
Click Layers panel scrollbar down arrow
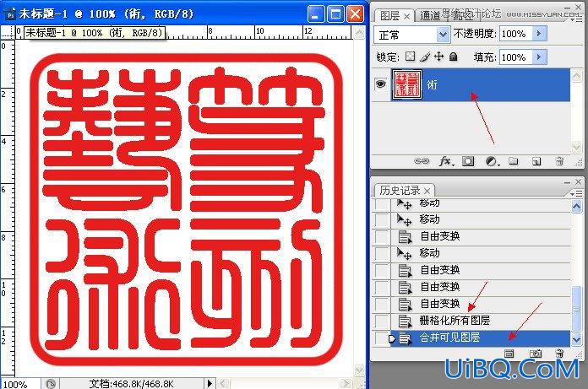tap(576, 147)
